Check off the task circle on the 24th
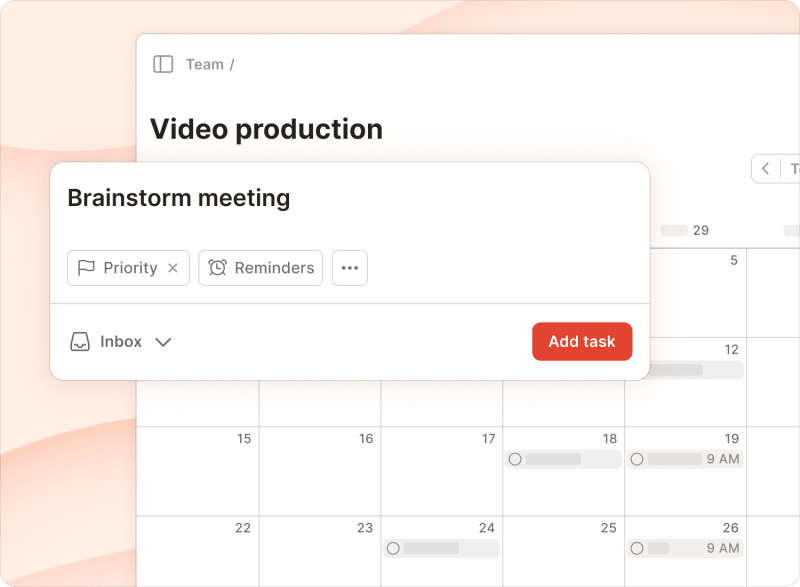 pyautogui.click(x=393, y=548)
